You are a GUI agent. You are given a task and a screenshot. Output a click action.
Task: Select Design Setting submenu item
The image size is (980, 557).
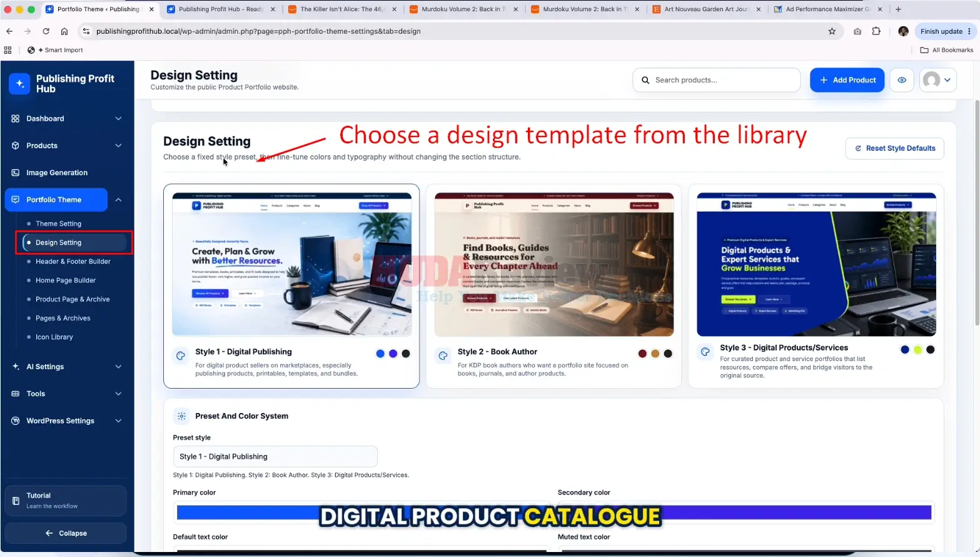74,242
